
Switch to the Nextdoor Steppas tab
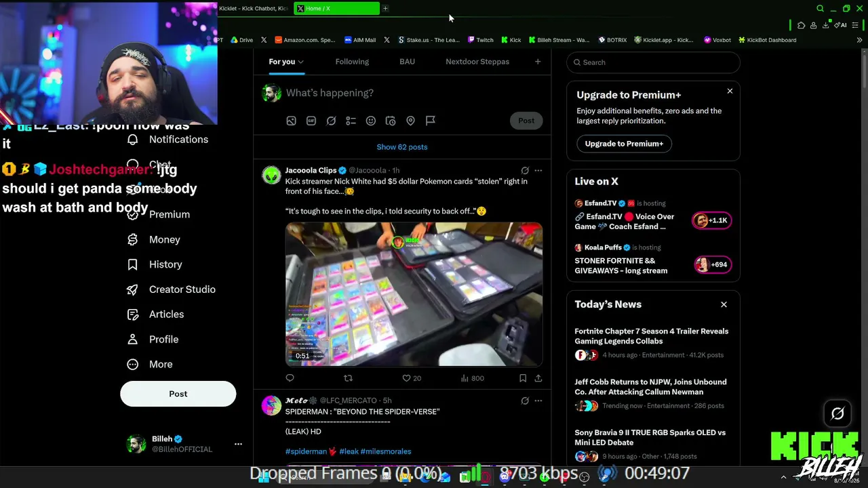477,62
